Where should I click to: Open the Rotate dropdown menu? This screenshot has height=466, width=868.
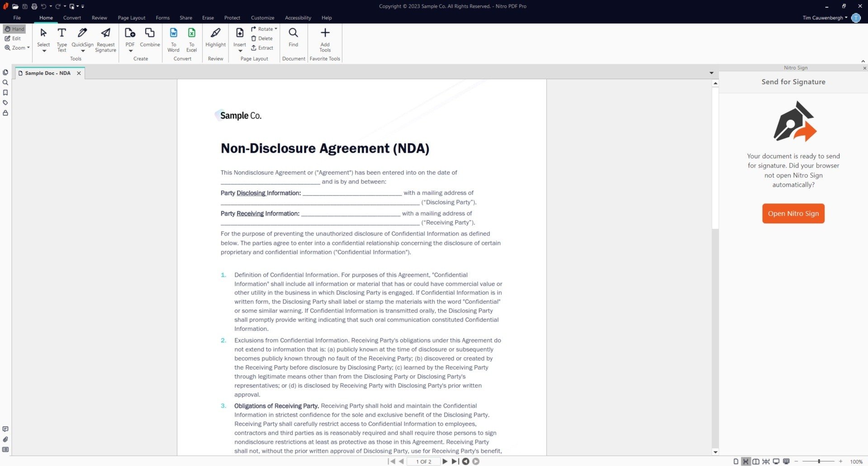tap(265, 29)
